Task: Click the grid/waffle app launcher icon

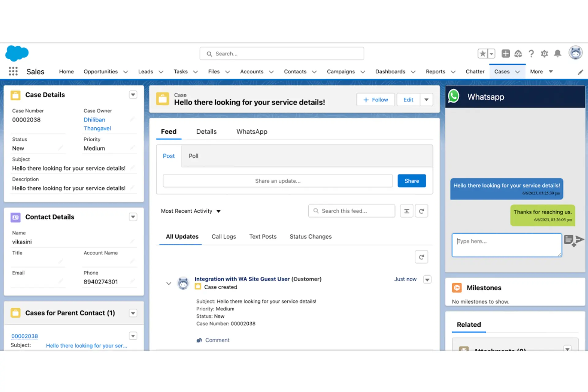Action: point(12,71)
